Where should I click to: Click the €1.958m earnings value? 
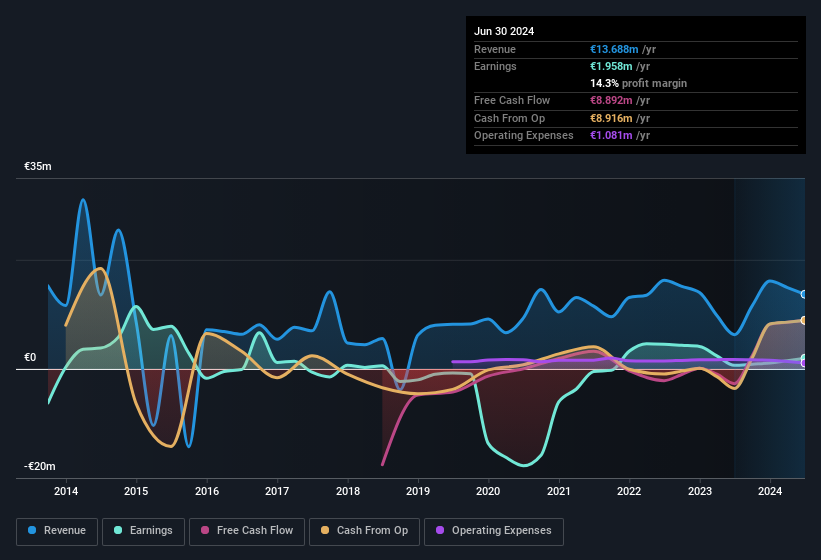(x=611, y=66)
